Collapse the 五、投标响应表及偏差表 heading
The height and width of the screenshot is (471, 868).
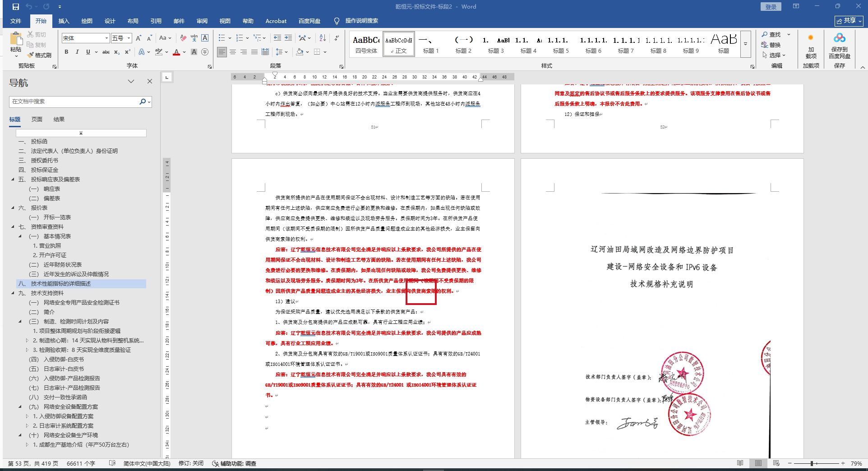[x=13, y=180]
